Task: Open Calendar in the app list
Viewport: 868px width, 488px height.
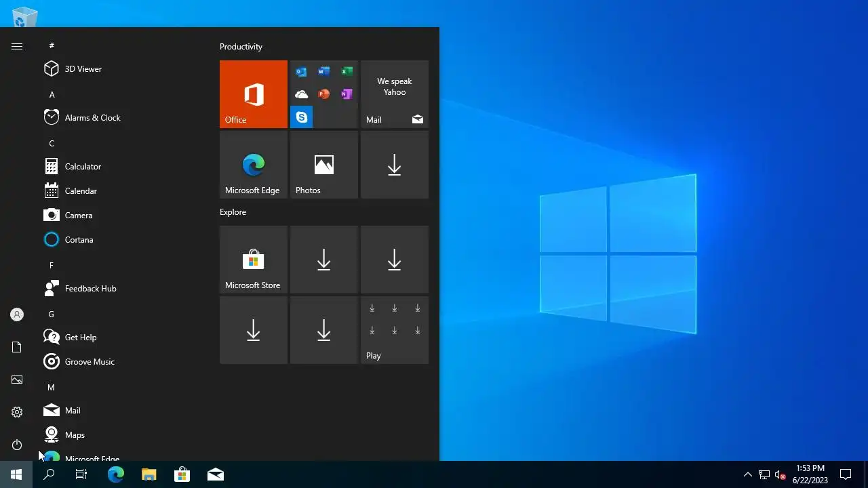Action: point(122,191)
